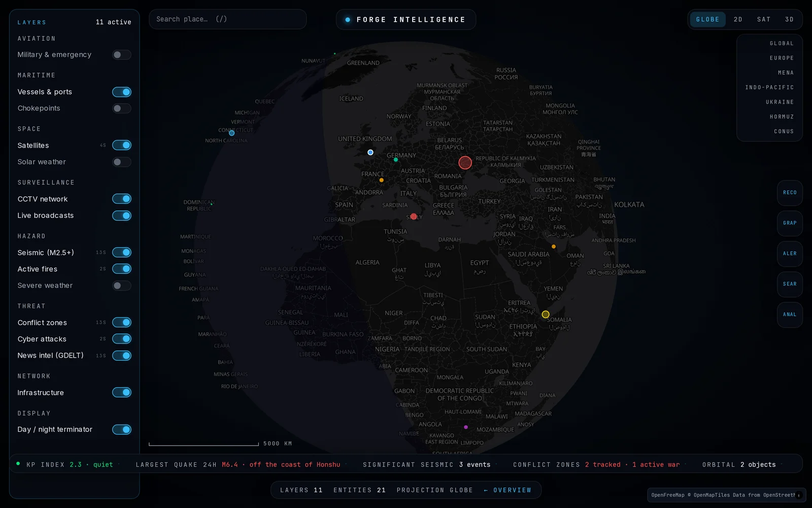Screen dimensions: 812x508
Task: Switch to the 3D view tab
Action: pyautogui.click(x=789, y=19)
